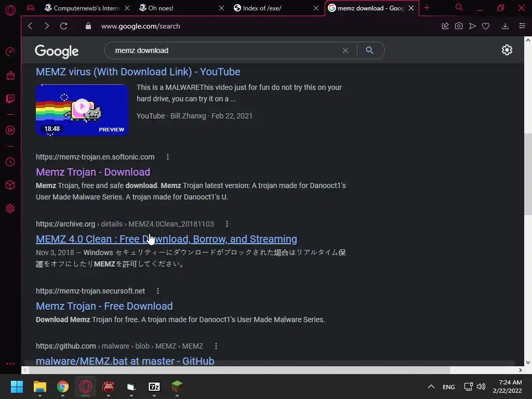Click the vertical page scrollbar
Screen dimensions: 532x399
(528, 175)
